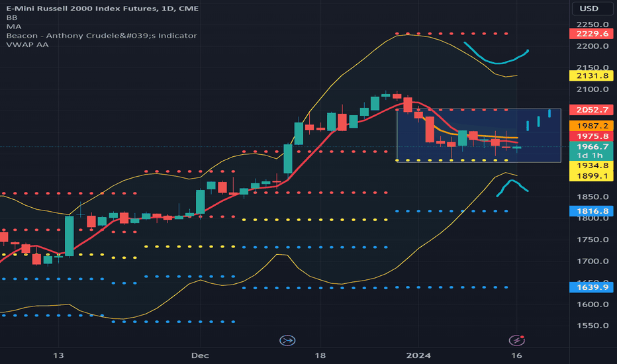The height and width of the screenshot is (364, 617).
Task: Click the Dec date label on time axis
Action: tap(200, 355)
